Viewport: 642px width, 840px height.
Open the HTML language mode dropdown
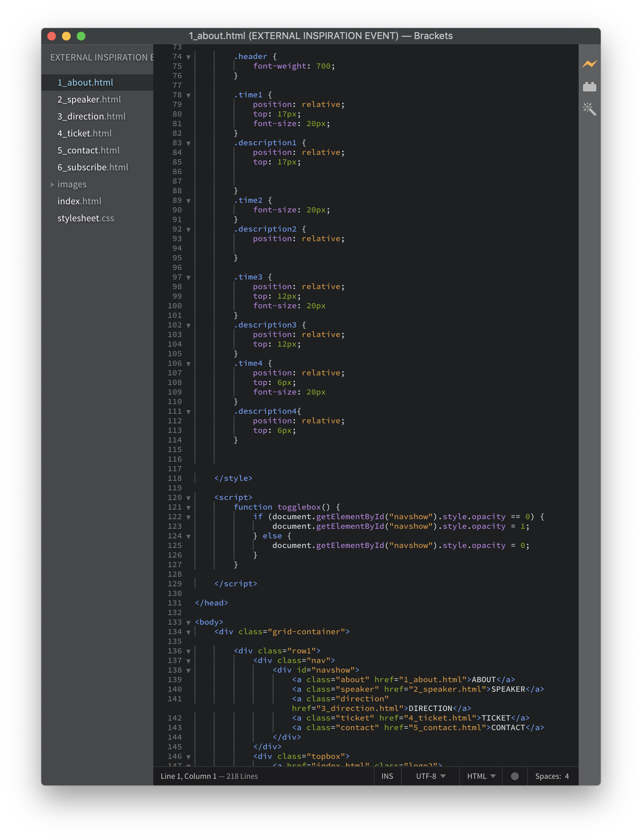click(x=481, y=776)
